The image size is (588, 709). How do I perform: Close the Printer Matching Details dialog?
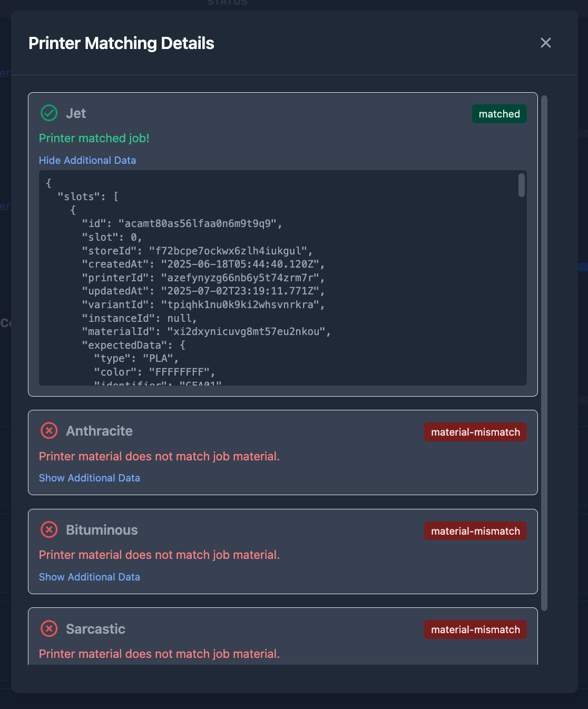[x=545, y=43]
